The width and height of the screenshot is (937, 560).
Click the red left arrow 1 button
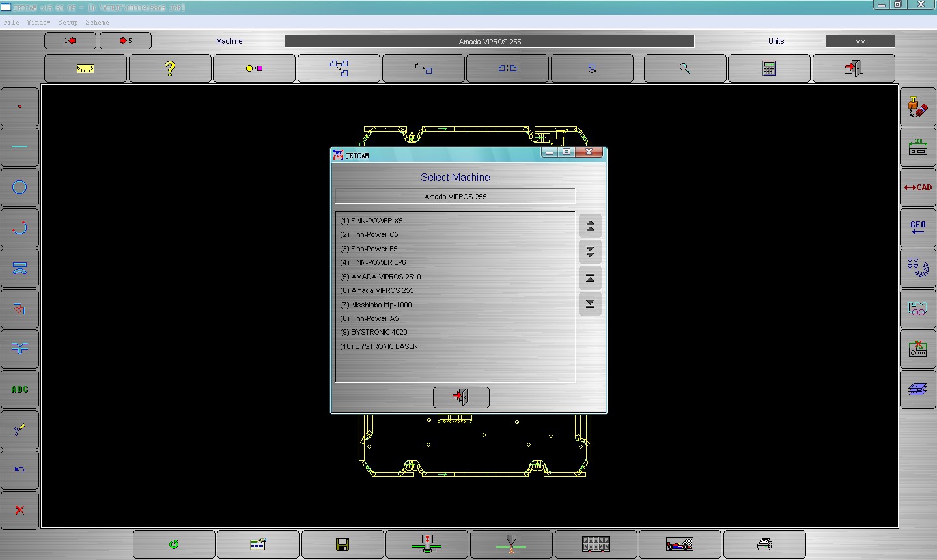70,41
